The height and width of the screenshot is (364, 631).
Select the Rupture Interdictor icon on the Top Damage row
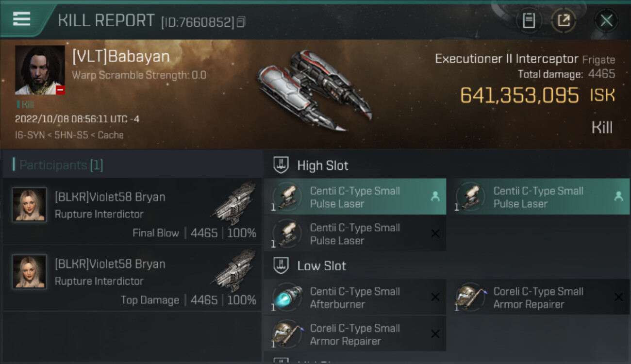pos(234,270)
